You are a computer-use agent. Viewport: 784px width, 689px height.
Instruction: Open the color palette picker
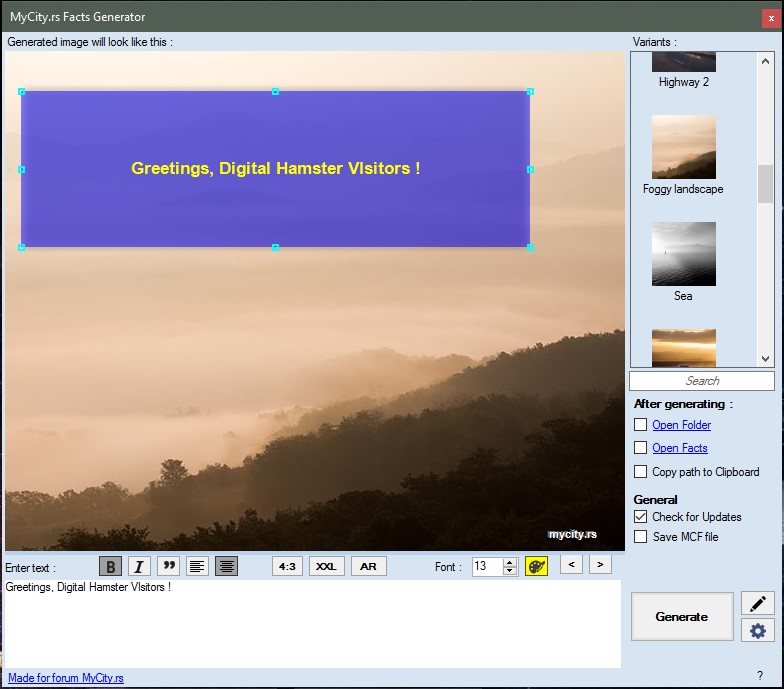(x=536, y=566)
